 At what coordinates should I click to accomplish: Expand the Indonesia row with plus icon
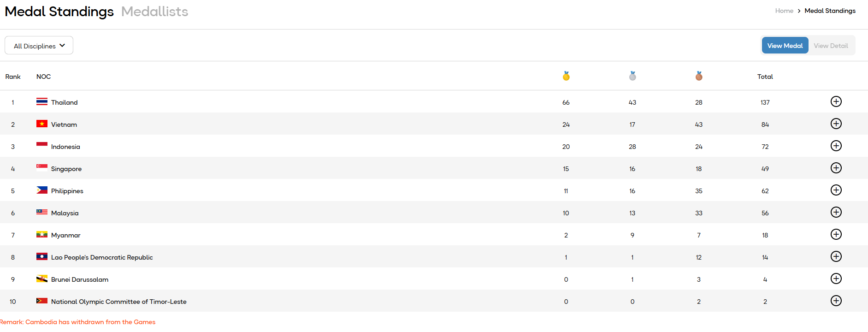836,146
